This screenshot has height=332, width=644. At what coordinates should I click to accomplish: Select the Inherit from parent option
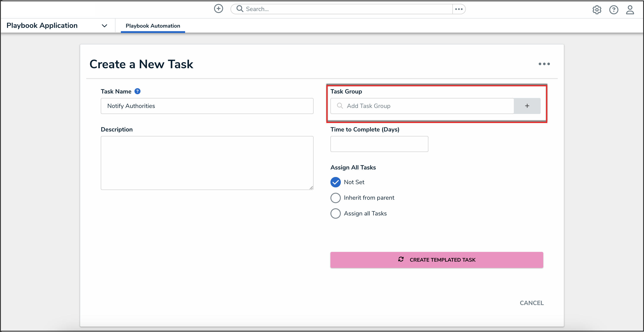click(335, 198)
